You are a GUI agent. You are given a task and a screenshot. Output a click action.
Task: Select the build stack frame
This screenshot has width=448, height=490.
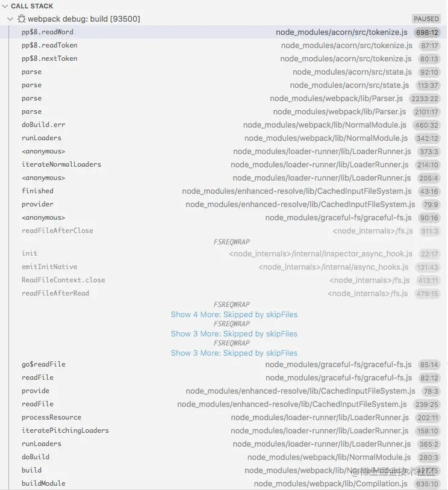click(x=224, y=470)
